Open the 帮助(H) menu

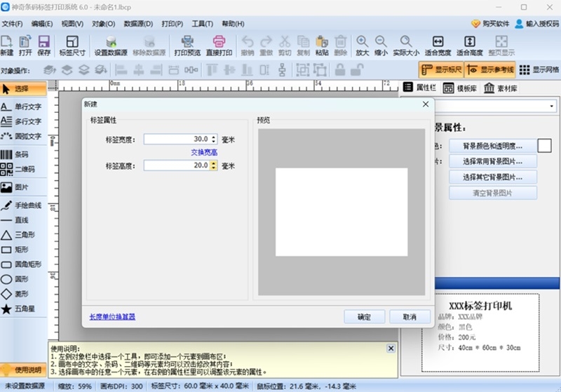click(233, 24)
